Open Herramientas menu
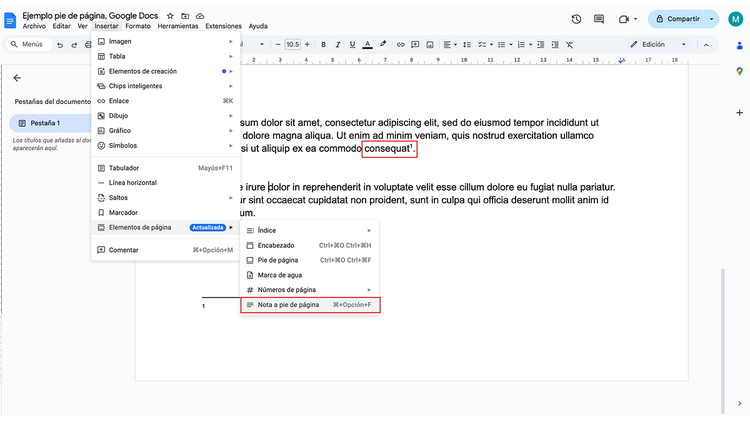Screen dimensions: 750x422 point(178,26)
